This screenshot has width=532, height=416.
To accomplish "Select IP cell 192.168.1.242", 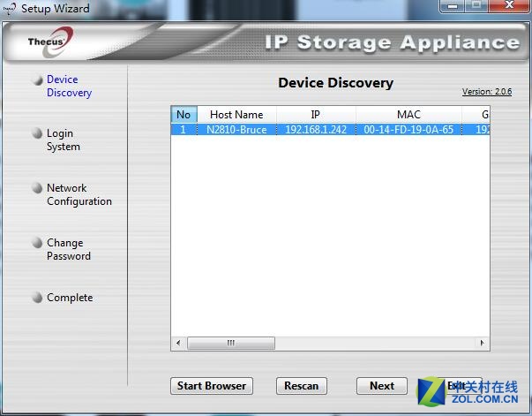I will coord(316,129).
